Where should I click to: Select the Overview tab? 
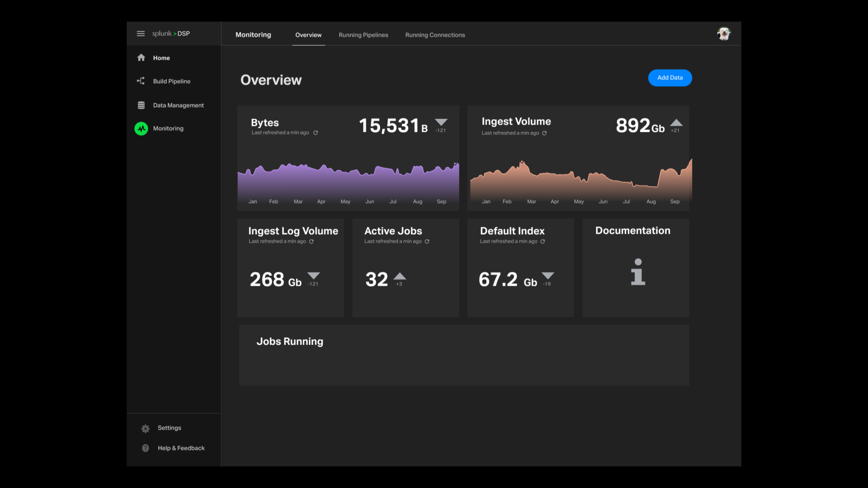(308, 35)
